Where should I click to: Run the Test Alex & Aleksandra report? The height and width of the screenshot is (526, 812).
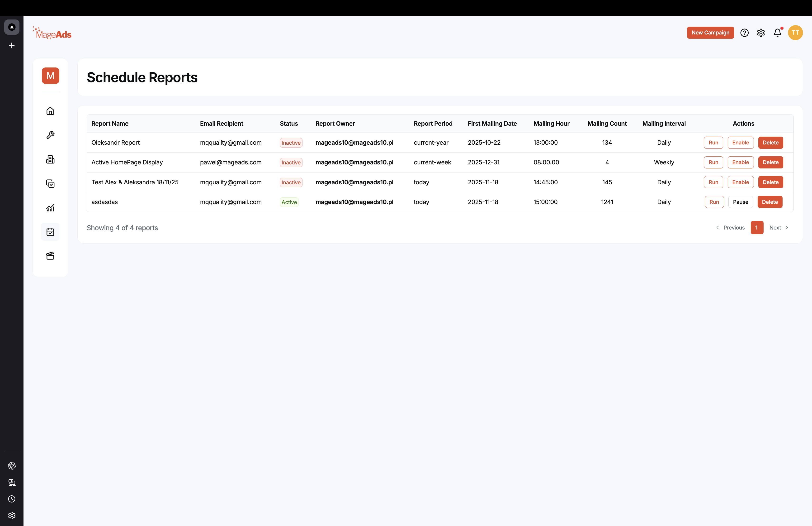click(x=713, y=182)
